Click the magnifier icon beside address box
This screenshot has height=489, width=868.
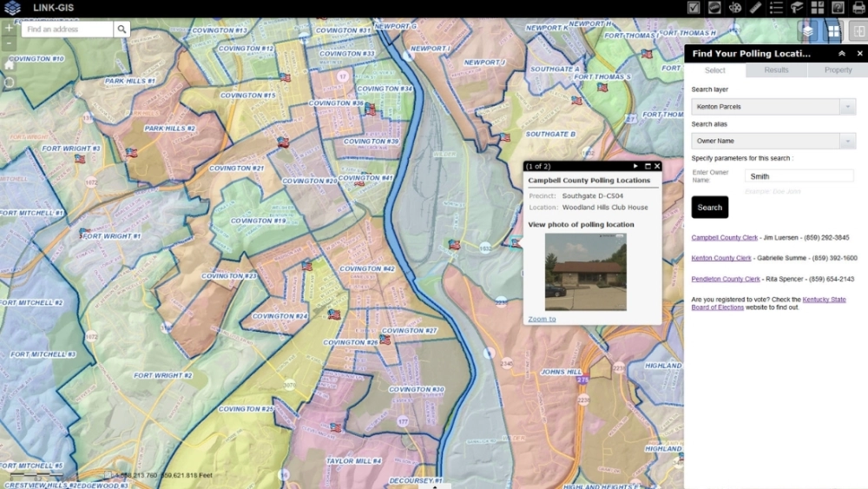click(x=122, y=30)
